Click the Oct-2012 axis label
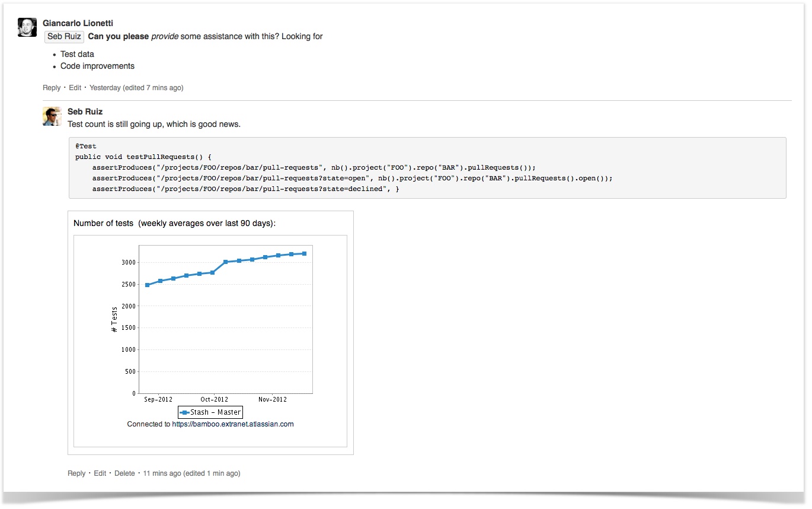Screen dimensions: 812x509 [214, 399]
